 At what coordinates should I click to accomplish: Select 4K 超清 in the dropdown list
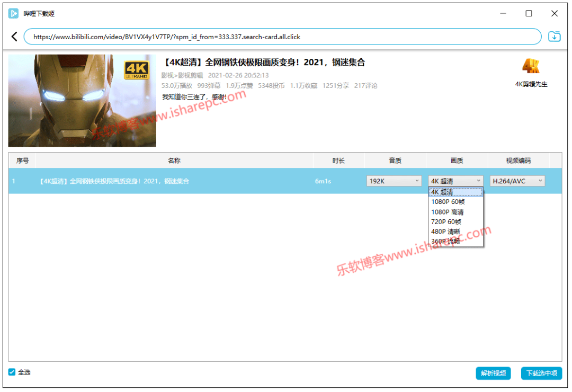[455, 192]
